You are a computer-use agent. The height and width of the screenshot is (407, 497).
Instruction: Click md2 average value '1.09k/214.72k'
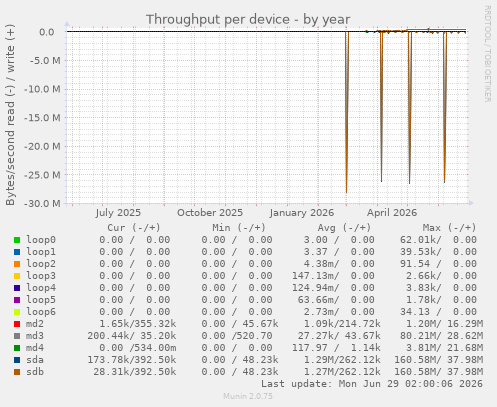[342, 324]
